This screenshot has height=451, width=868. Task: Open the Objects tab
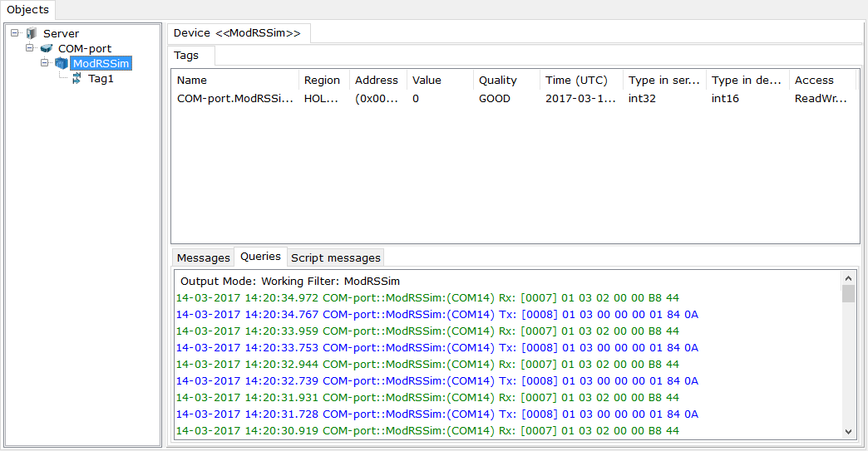27,9
